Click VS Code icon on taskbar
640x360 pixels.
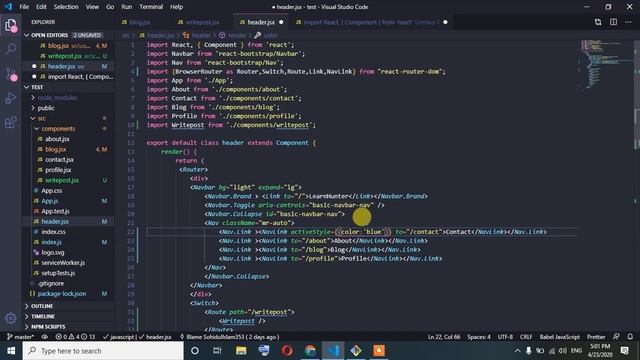click(333, 351)
